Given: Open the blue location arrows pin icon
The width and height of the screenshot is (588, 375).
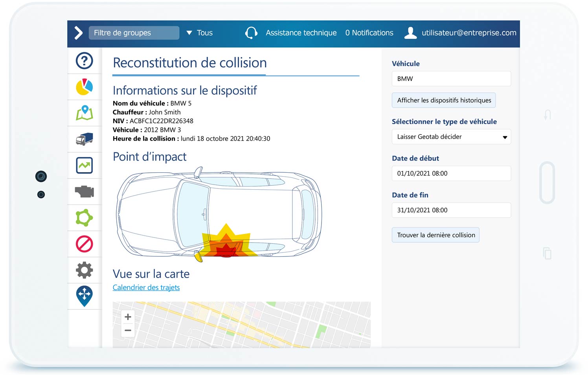Looking at the screenshot, I should point(85,296).
